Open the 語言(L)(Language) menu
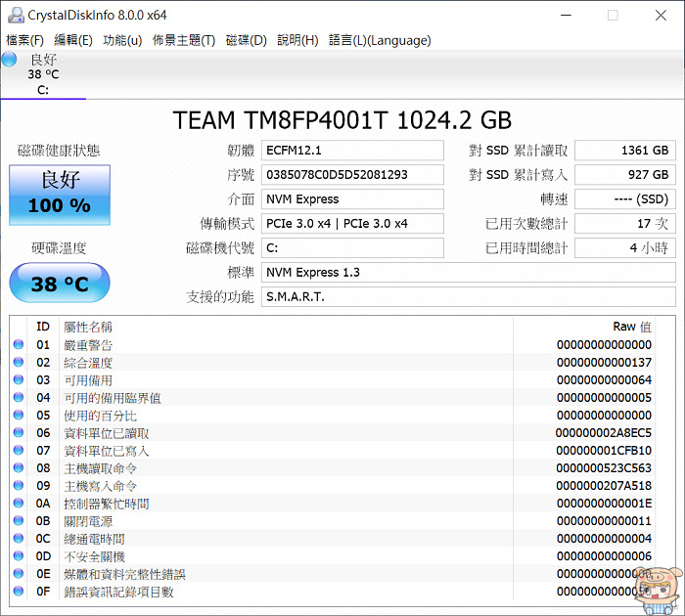This screenshot has height=616, width=685. (x=380, y=40)
